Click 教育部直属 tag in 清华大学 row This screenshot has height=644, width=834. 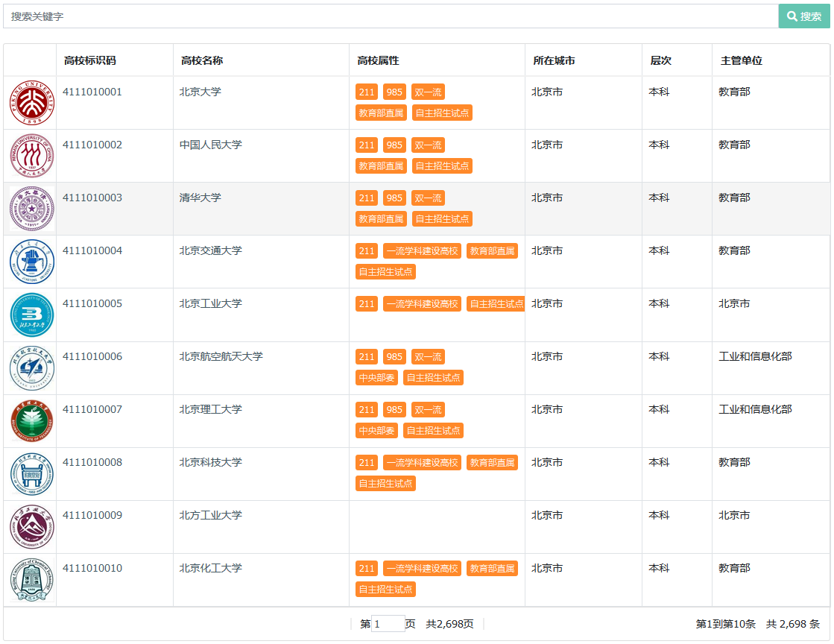[381, 218]
